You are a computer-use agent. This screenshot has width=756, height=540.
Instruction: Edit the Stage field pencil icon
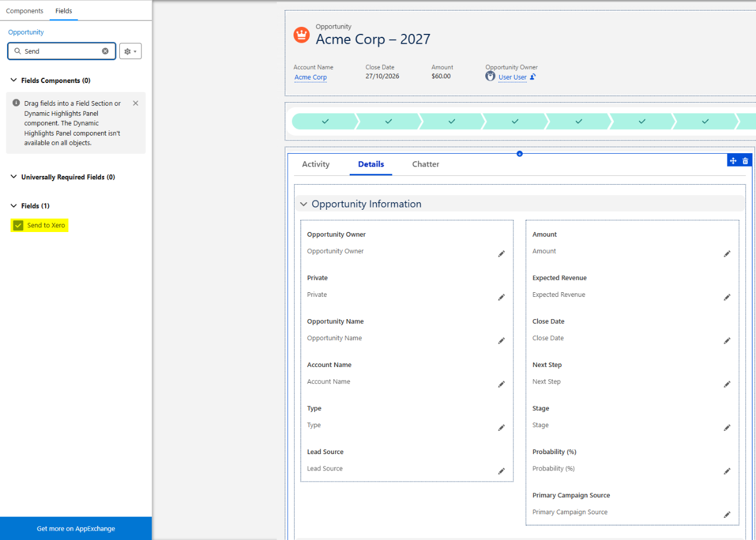(x=727, y=428)
